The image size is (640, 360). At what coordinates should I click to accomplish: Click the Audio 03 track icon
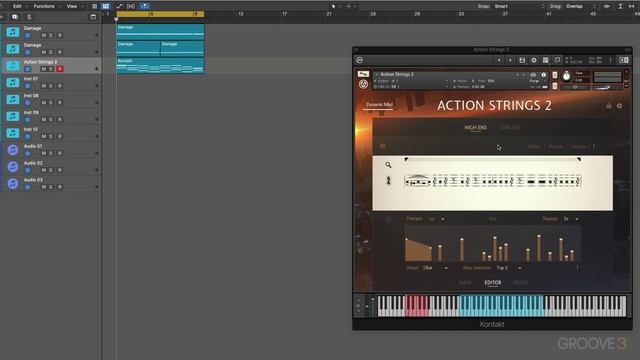[13, 184]
